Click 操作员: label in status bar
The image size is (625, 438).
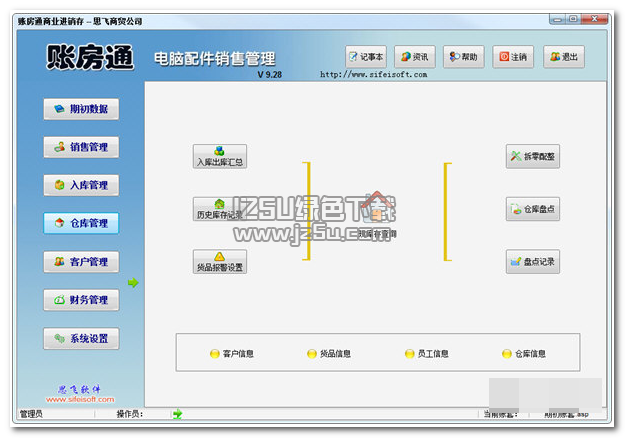pos(130,414)
